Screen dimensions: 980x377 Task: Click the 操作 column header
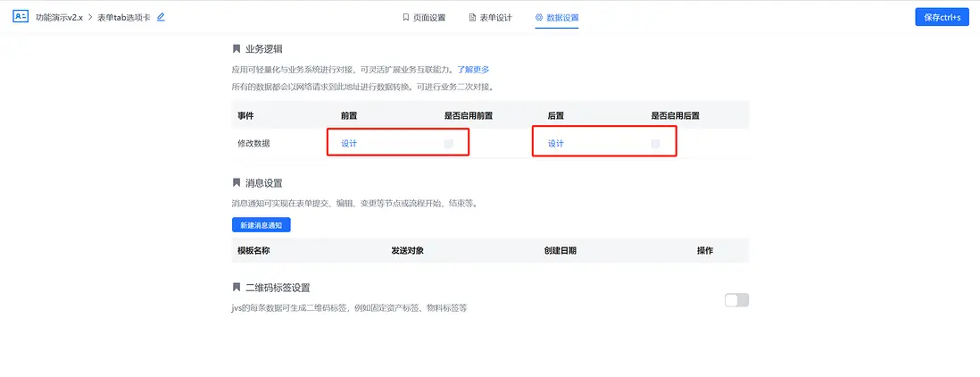[x=705, y=250]
